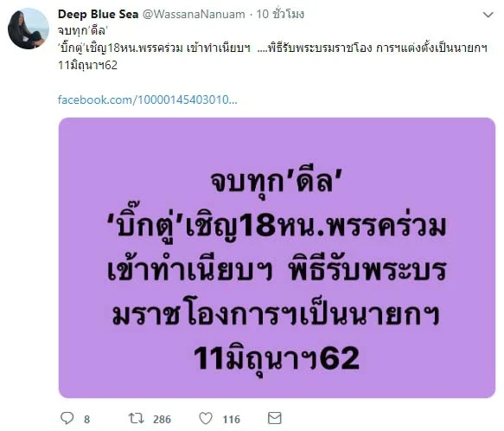The height and width of the screenshot is (431, 504).
Task: Click the Deep Blue Sea display name
Action: click(98, 14)
